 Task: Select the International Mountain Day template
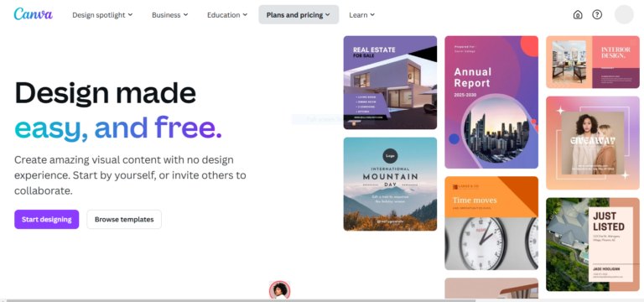[x=390, y=184]
